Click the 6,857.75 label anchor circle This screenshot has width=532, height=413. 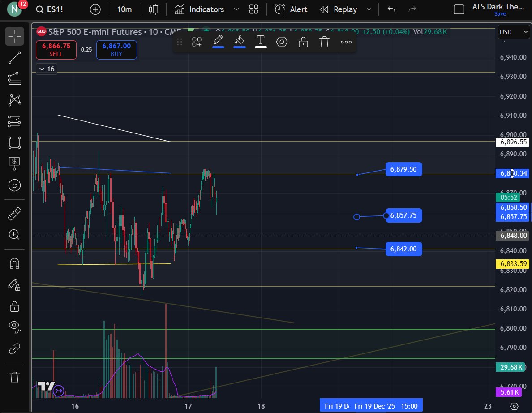(356, 217)
